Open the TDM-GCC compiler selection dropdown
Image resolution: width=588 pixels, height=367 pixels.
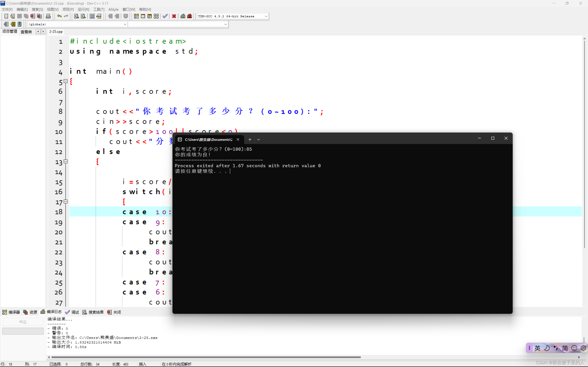click(x=266, y=16)
